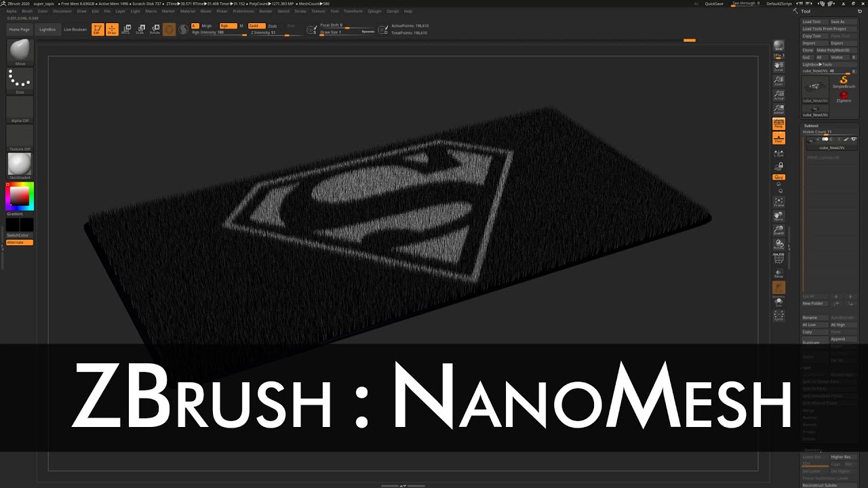The image size is (868, 488).
Task: Open the Brush menu
Action: pos(27,11)
